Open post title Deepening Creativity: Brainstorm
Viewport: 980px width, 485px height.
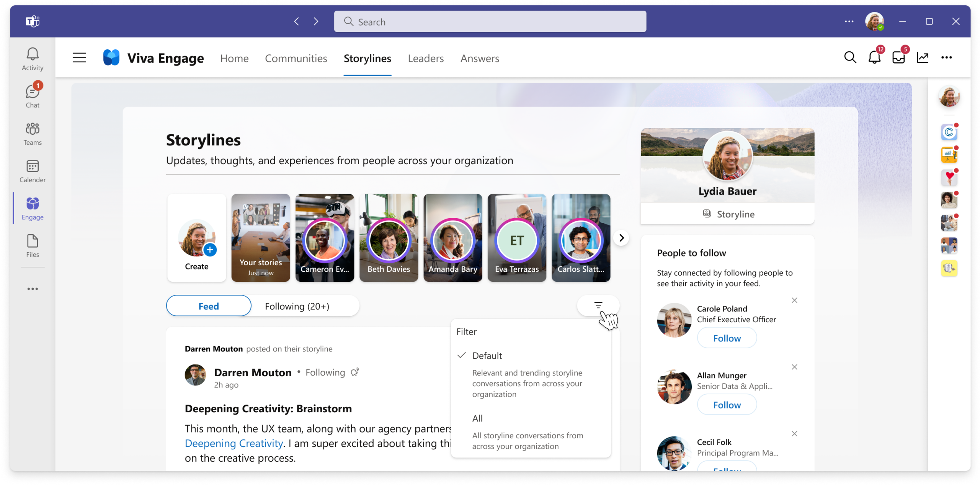[268, 408]
